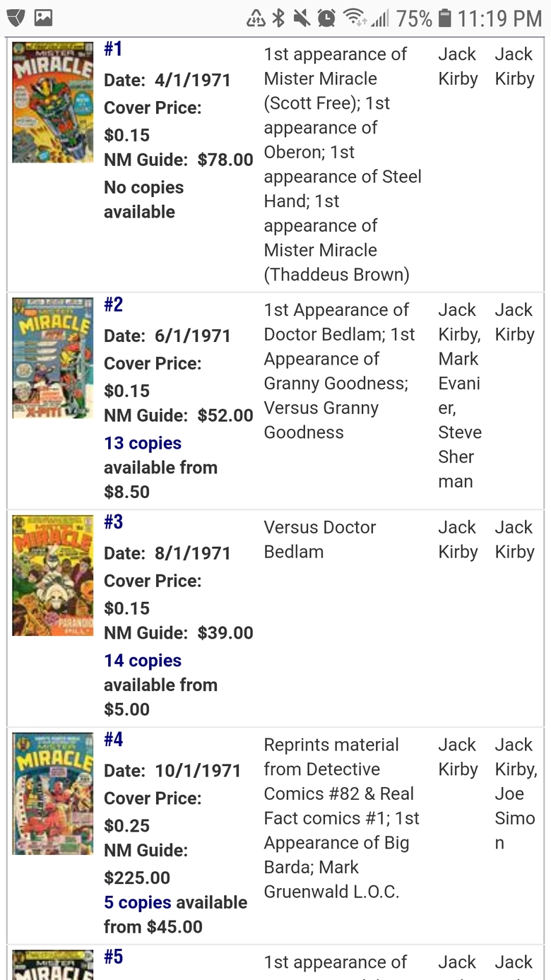Open the issue #5 link
This screenshot has height=980, width=551.
[x=113, y=957]
